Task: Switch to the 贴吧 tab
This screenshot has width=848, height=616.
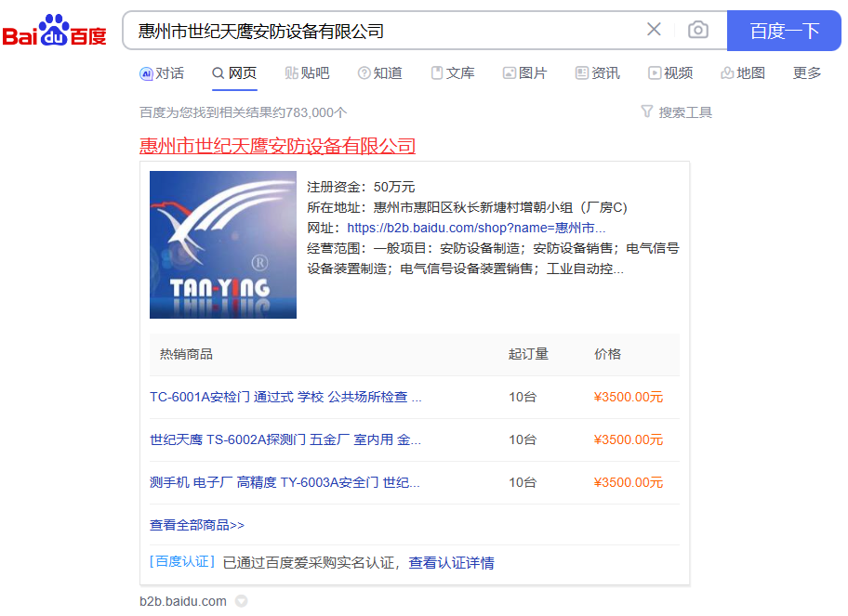Action: click(307, 73)
